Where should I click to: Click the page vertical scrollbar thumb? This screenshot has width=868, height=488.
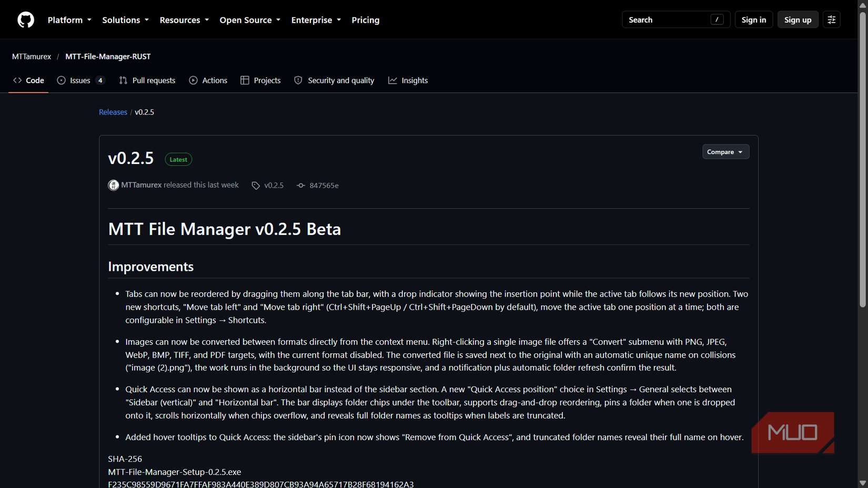[x=862, y=160]
